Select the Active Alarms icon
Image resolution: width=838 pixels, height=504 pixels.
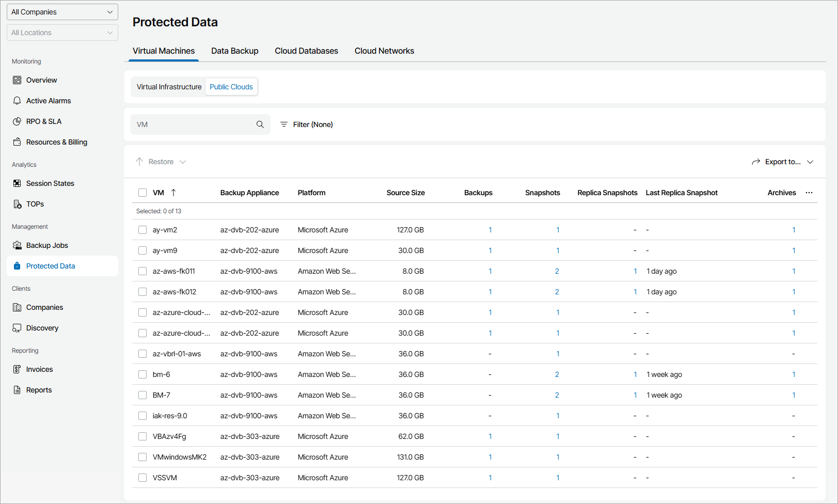[18, 100]
